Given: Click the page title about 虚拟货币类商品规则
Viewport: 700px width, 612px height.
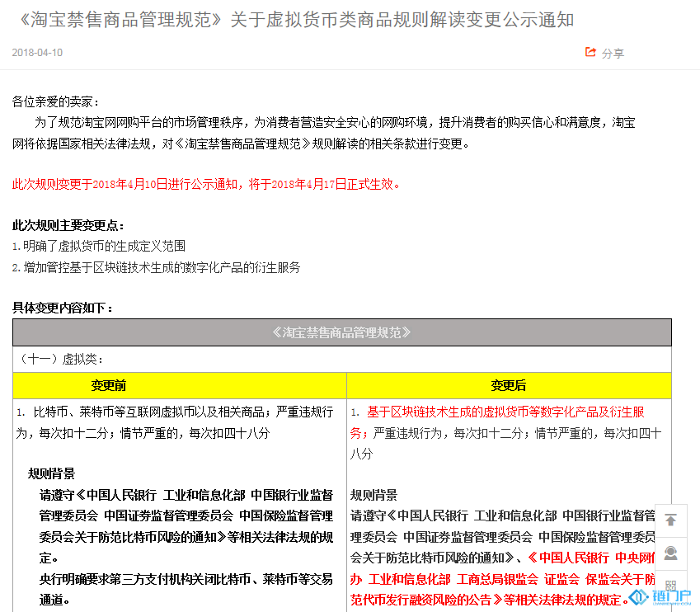Looking at the screenshot, I should 297,20.
